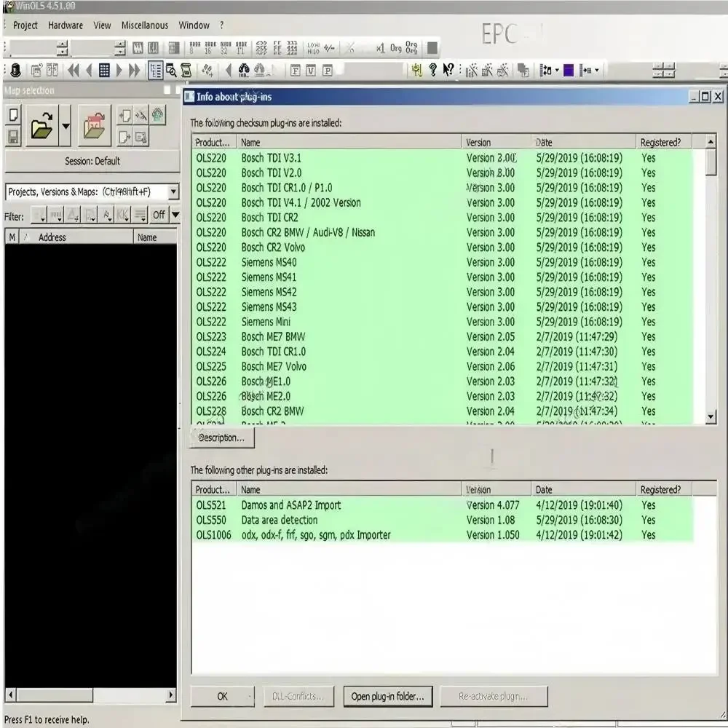This screenshot has width=728, height=728.
Task: Open the Miscellanous menu
Action: [x=144, y=25]
